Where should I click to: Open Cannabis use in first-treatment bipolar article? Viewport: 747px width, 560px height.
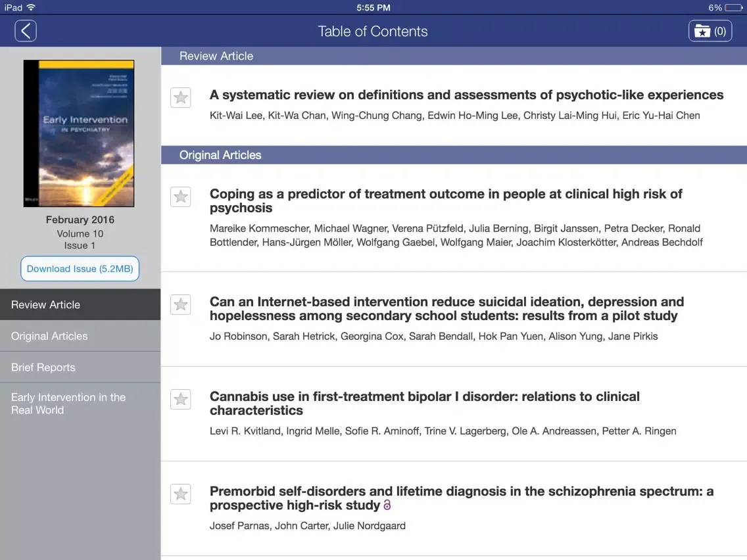pos(424,404)
